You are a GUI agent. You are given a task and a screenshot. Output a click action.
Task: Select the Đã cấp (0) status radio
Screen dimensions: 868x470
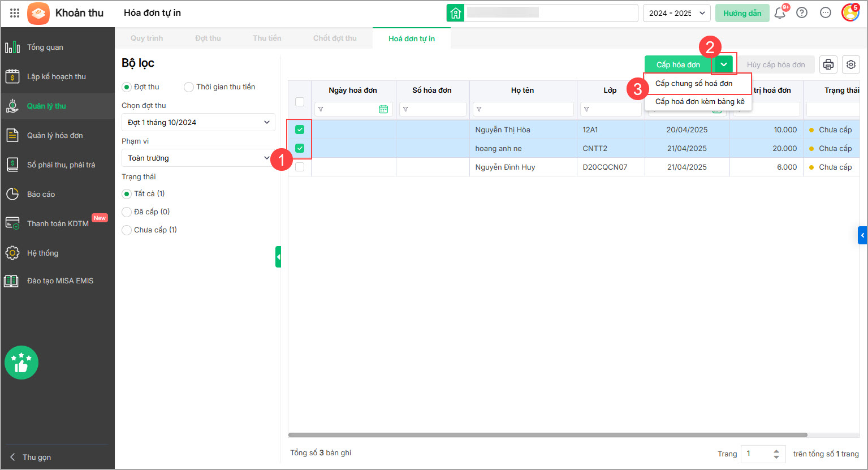[x=127, y=212]
